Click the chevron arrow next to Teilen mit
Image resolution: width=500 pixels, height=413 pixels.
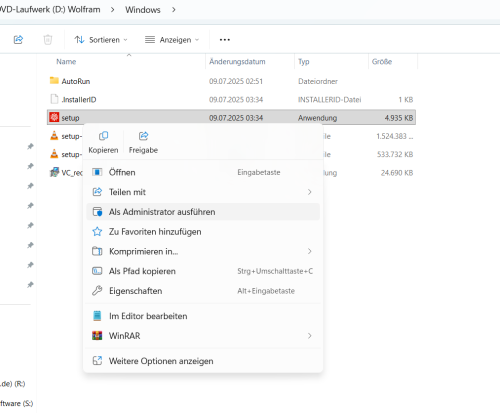pos(310,192)
